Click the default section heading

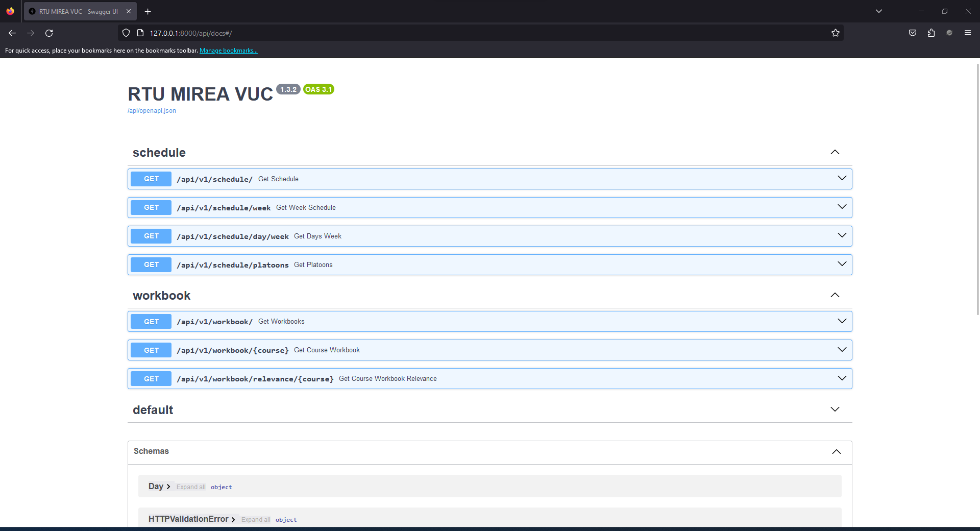click(153, 410)
